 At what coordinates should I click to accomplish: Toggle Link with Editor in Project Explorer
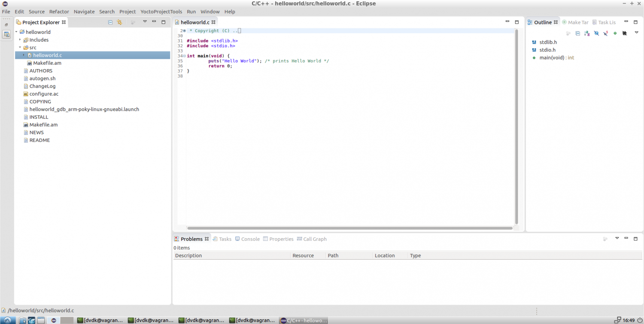point(120,22)
